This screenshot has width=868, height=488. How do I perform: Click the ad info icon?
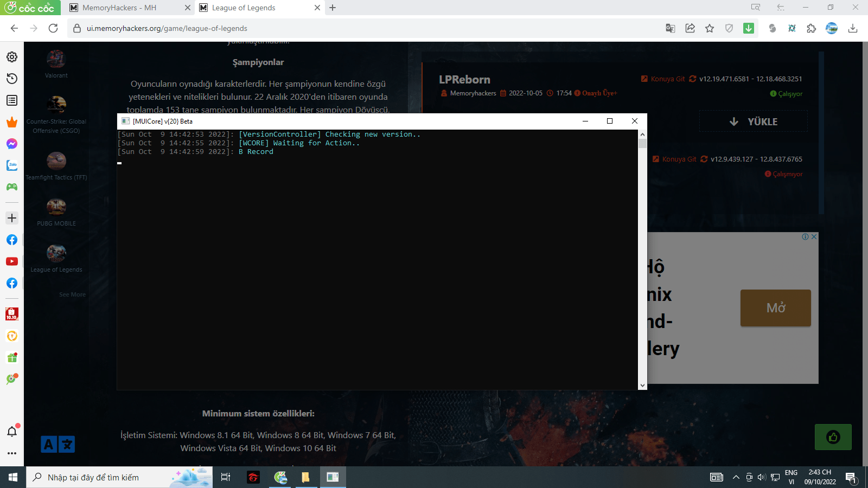tap(806, 236)
